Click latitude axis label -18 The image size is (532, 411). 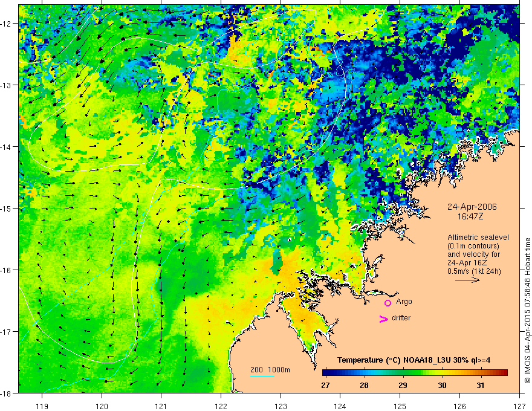pos(6,393)
